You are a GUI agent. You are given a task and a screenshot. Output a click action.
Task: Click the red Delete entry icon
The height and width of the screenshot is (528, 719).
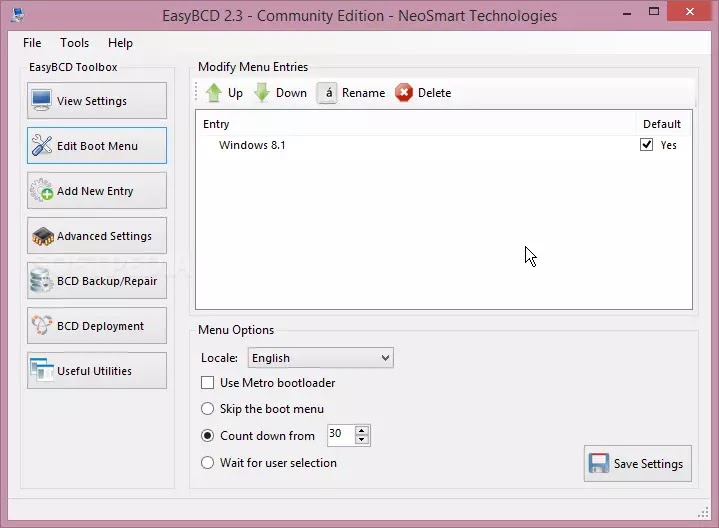point(404,93)
